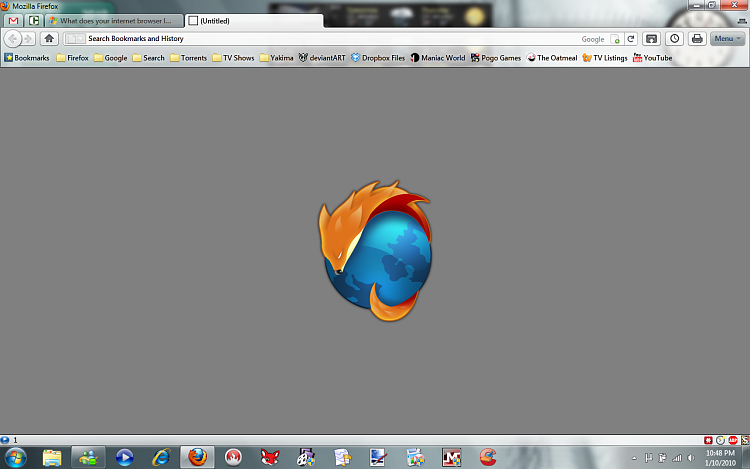
Task: Launch CCleaner from the taskbar
Action: (488, 458)
